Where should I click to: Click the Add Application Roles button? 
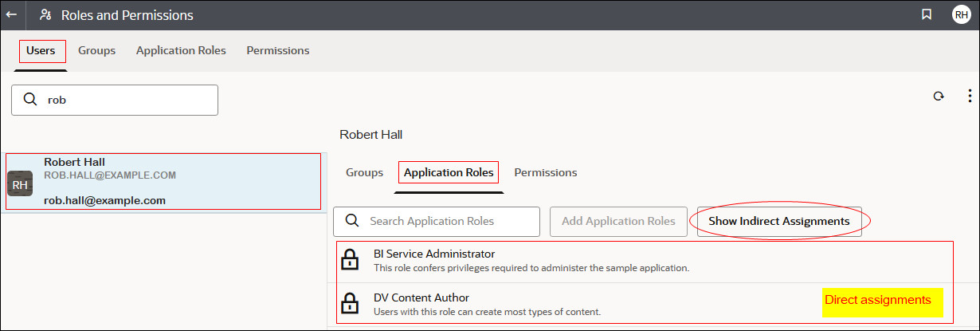click(x=618, y=221)
